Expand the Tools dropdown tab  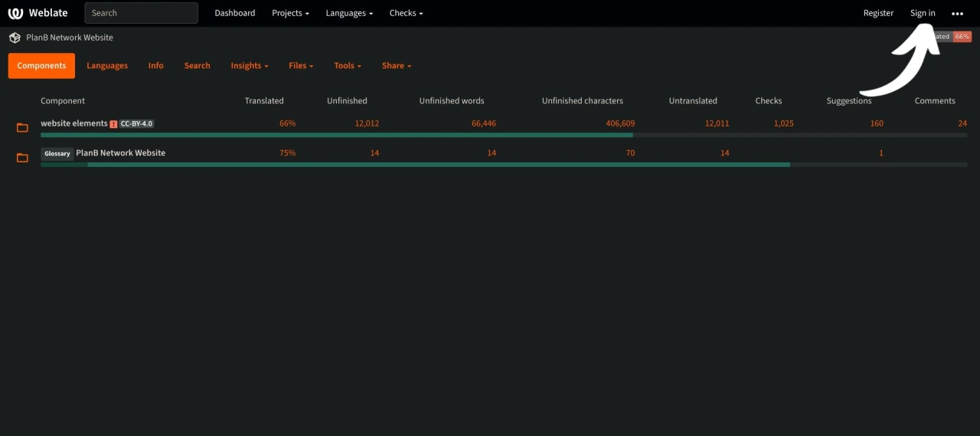(x=348, y=66)
